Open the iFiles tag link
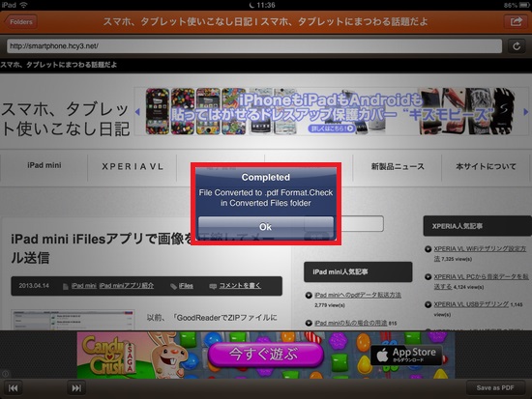 [x=186, y=286]
